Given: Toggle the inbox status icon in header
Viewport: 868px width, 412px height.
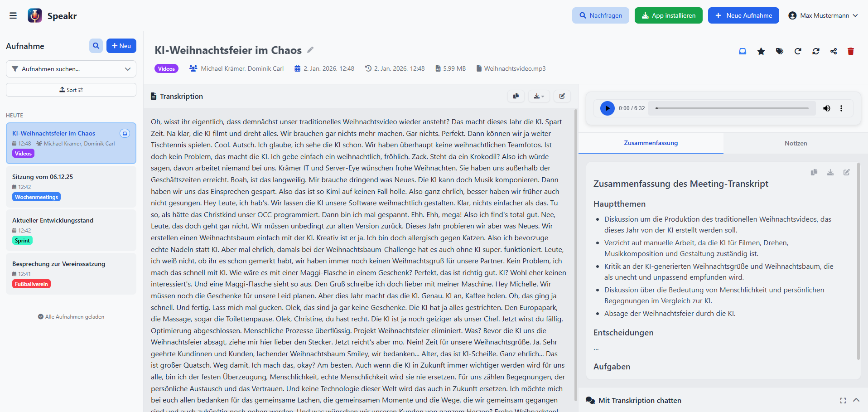Looking at the screenshot, I should tap(743, 51).
